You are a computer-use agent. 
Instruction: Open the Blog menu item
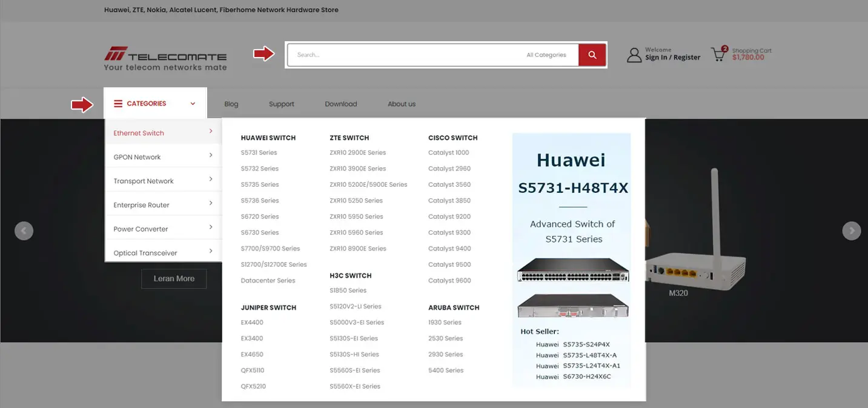click(x=231, y=104)
